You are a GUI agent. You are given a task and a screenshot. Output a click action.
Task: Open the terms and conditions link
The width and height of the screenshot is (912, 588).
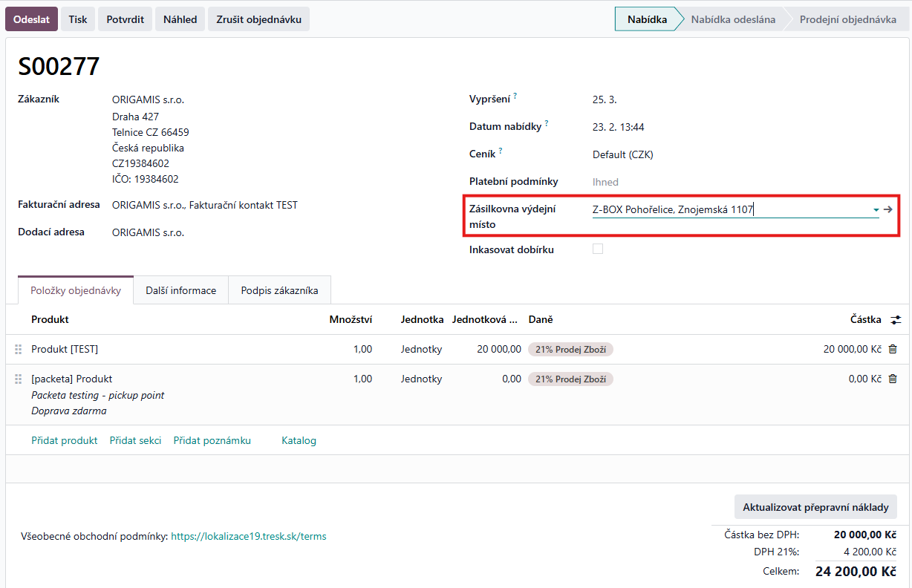pyautogui.click(x=248, y=536)
